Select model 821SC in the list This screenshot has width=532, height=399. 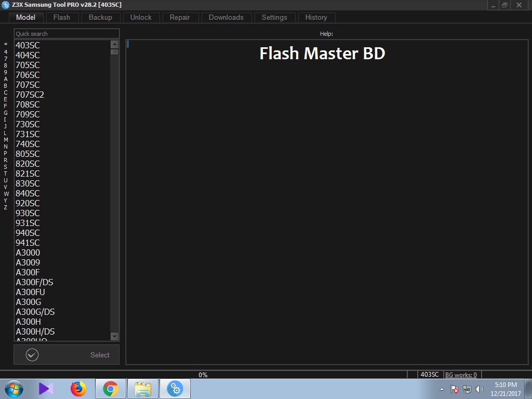pos(62,174)
